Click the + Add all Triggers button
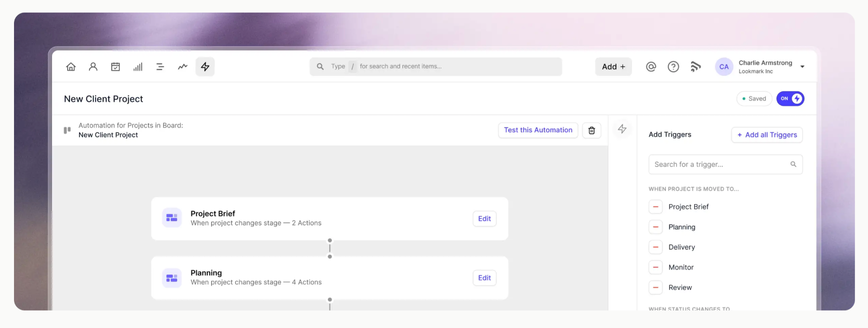 tap(767, 135)
